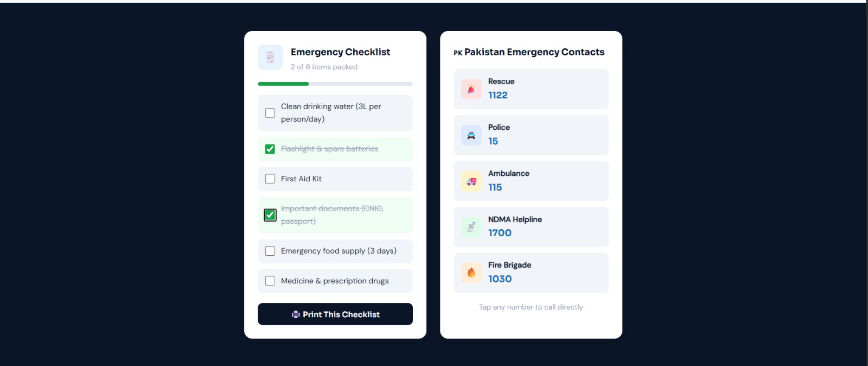Click the Emergency Checklist clipboard icon

(270, 57)
